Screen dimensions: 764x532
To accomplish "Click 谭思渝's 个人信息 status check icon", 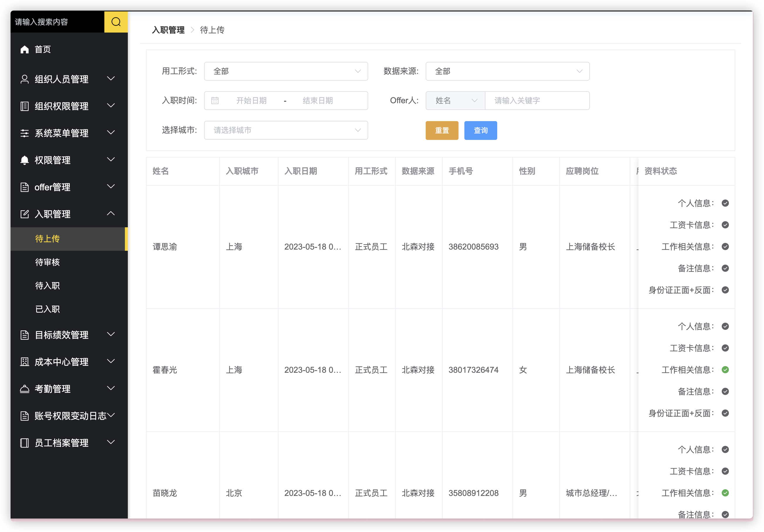I will click(x=725, y=203).
